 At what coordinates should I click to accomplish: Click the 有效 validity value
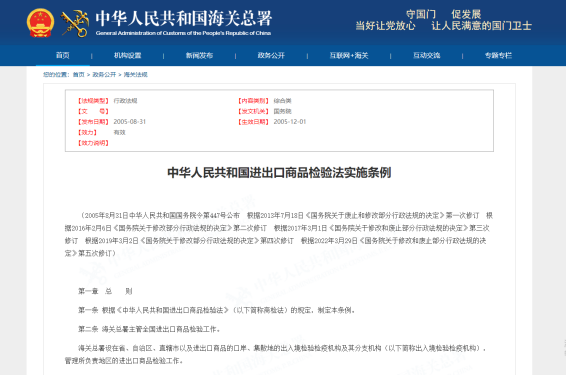(x=119, y=132)
